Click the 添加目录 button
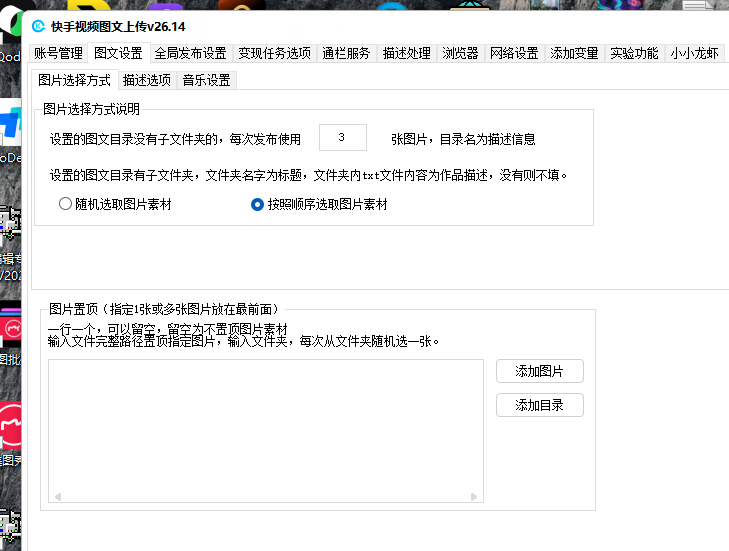This screenshot has width=729, height=551. pyautogui.click(x=539, y=405)
